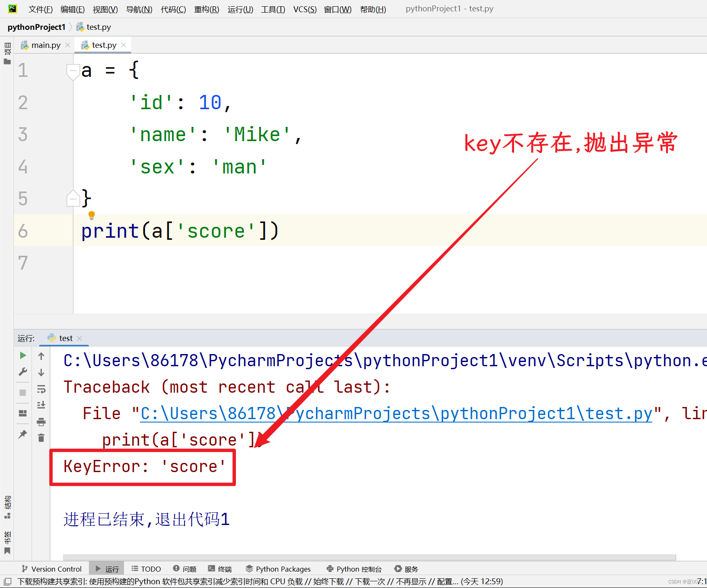This screenshot has height=588, width=707.
Task: Toggle scroll to end of console output
Action: click(x=41, y=405)
